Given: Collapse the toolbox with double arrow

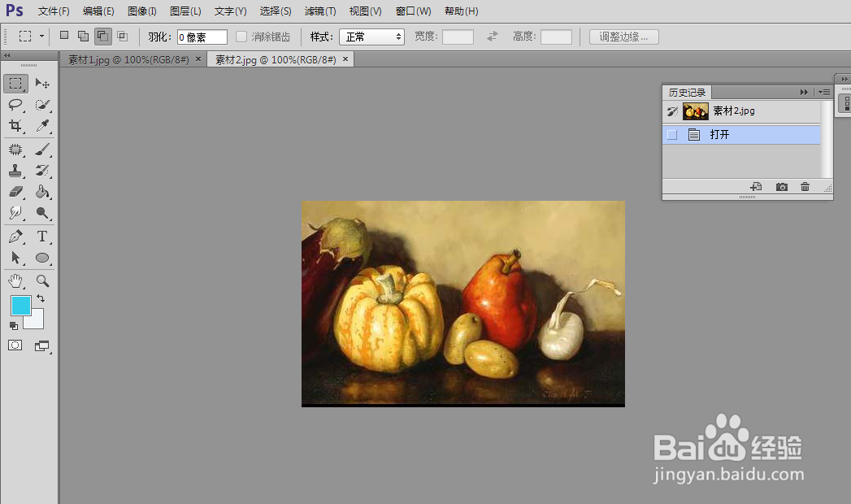Looking at the screenshot, I should pos(7,56).
